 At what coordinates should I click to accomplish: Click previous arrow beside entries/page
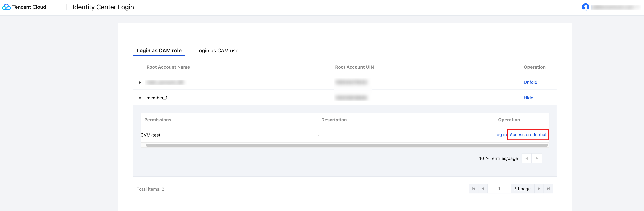526,158
